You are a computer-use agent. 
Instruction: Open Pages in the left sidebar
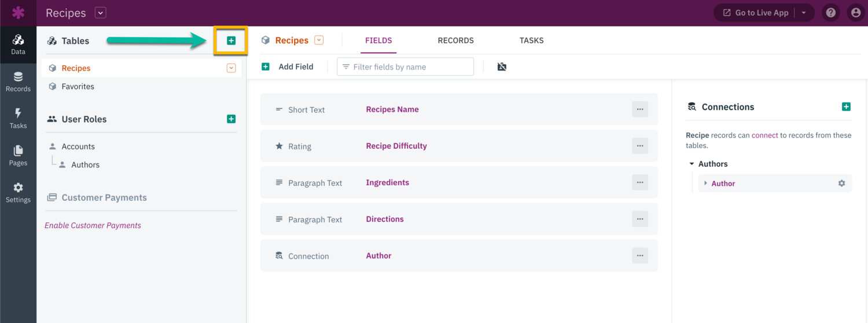(x=18, y=155)
